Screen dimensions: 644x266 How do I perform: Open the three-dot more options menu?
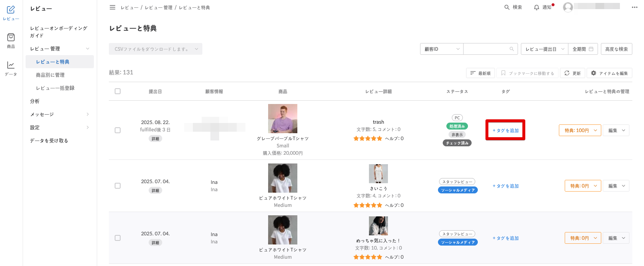point(635,7)
